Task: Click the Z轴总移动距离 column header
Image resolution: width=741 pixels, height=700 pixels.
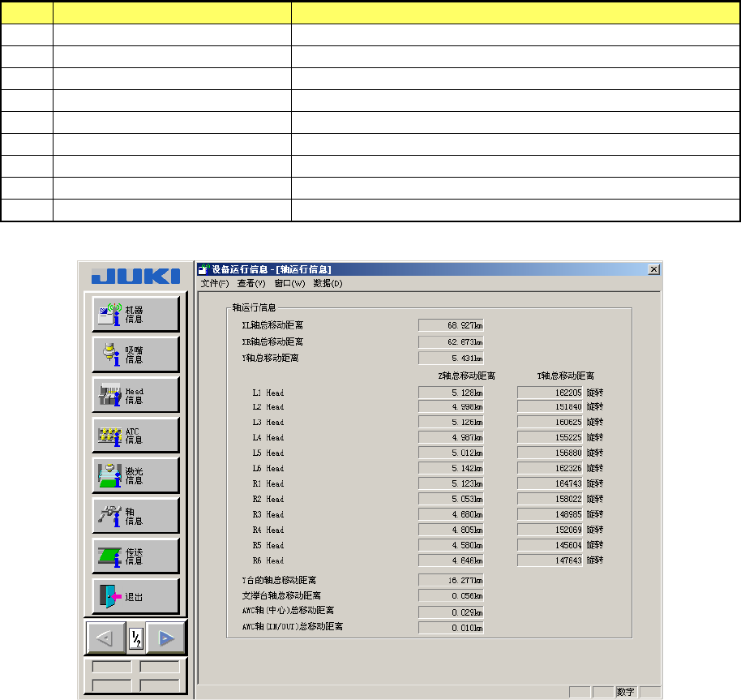Action: (x=466, y=376)
